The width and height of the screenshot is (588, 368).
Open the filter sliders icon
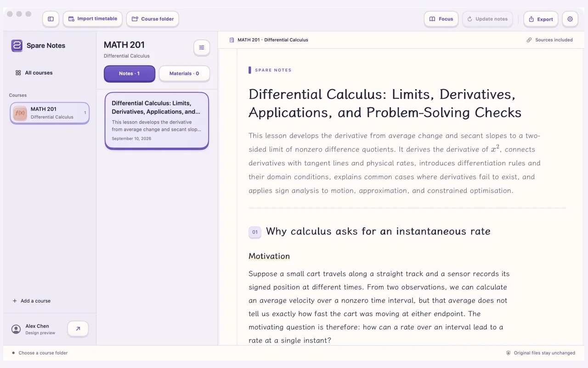(x=202, y=47)
